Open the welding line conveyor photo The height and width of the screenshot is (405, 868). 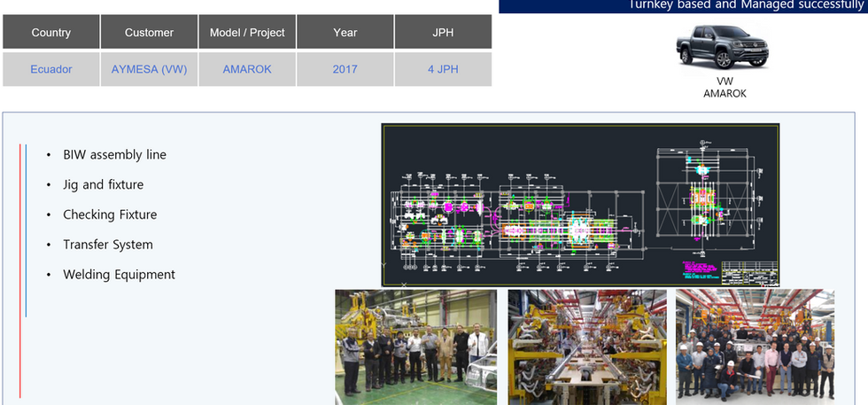pyautogui.click(x=587, y=347)
